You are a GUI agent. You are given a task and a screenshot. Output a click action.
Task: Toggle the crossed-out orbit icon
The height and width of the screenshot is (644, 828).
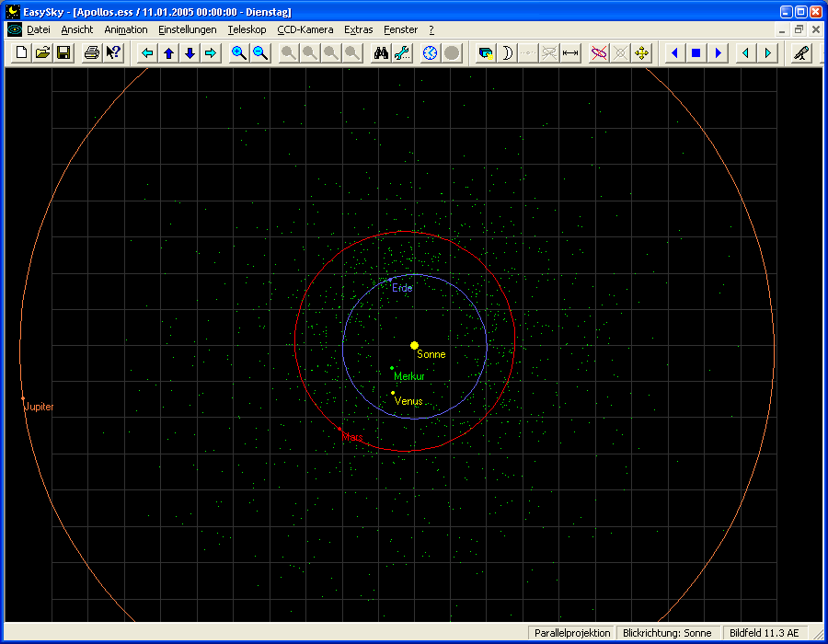pos(599,53)
